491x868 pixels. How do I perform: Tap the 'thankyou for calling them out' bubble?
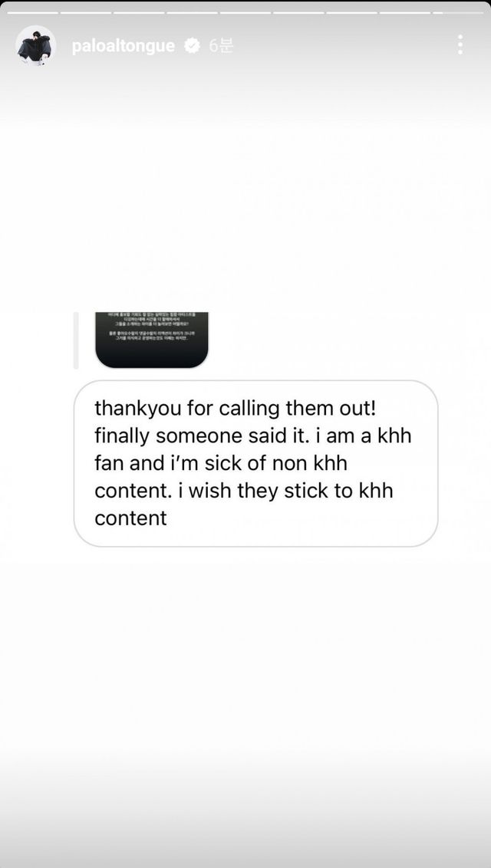point(255,463)
